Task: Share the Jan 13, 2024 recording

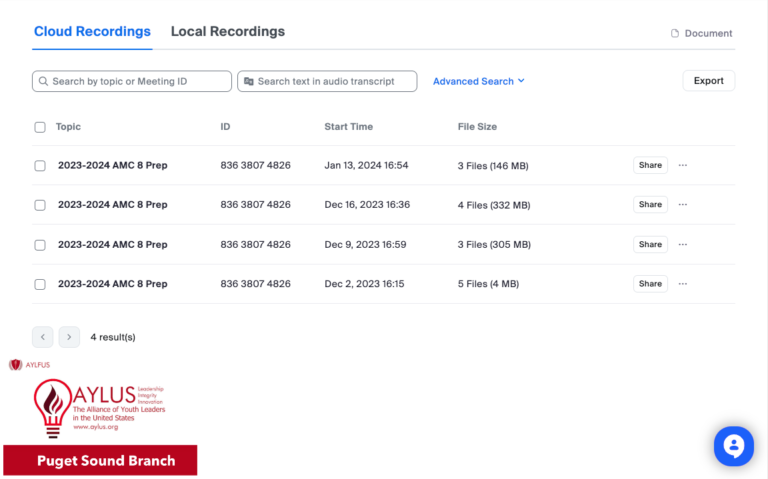Action: coord(650,165)
